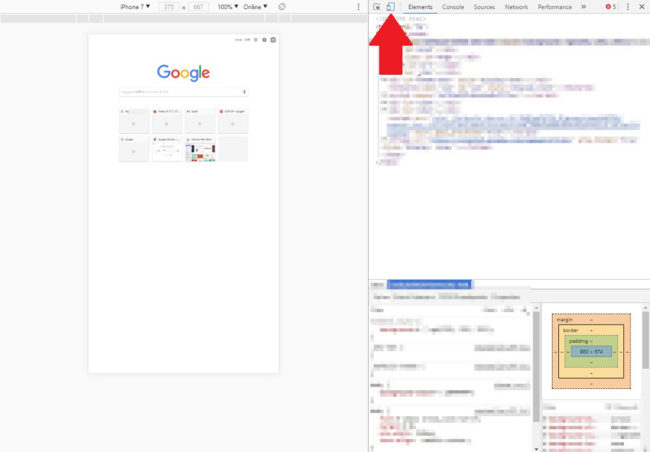Open the first tile in second row
This screenshot has height=452, width=650.
tap(134, 149)
